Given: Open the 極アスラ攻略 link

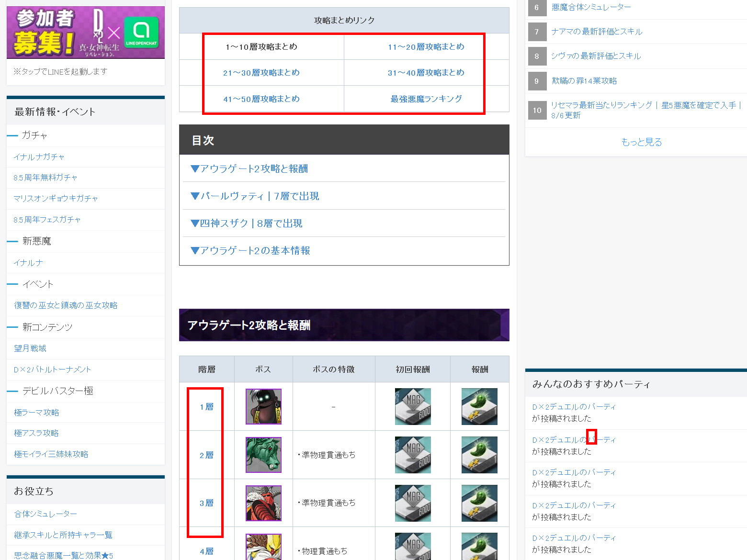Looking at the screenshot, I should click(x=36, y=433).
